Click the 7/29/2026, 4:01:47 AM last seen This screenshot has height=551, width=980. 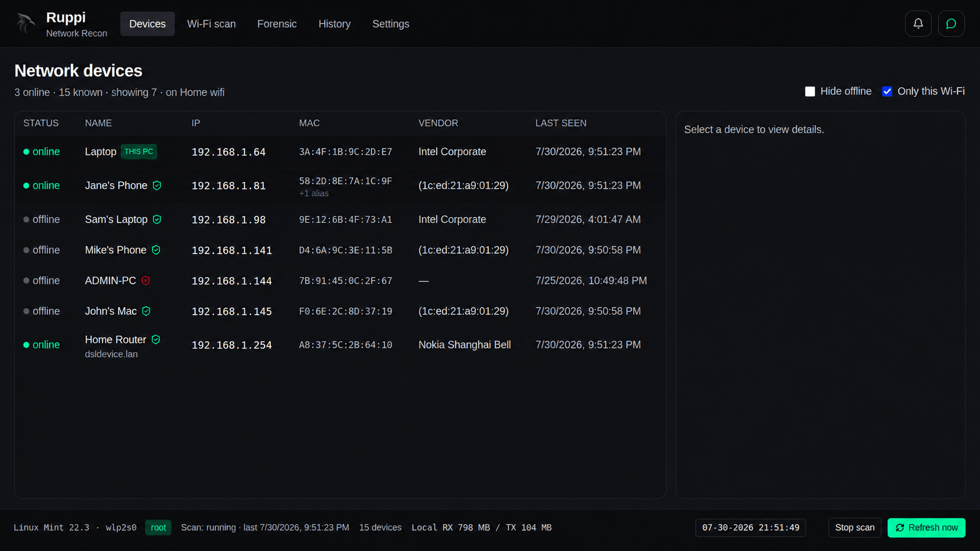[x=588, y=219]
